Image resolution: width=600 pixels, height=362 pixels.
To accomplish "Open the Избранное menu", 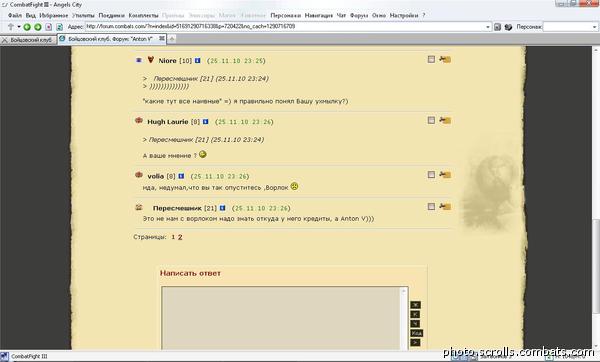I will click(x=54, y=16).
